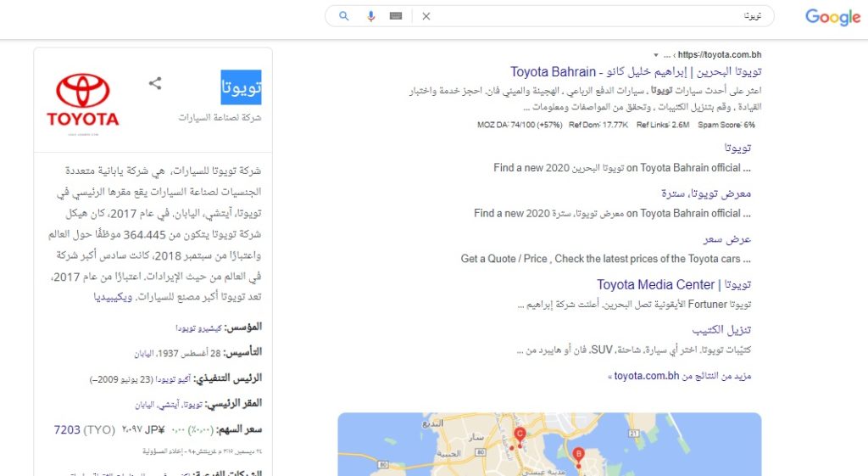Share the Toyota knowledge panel
The height and width of the screenshot is (476, 868).
point(155,83)
